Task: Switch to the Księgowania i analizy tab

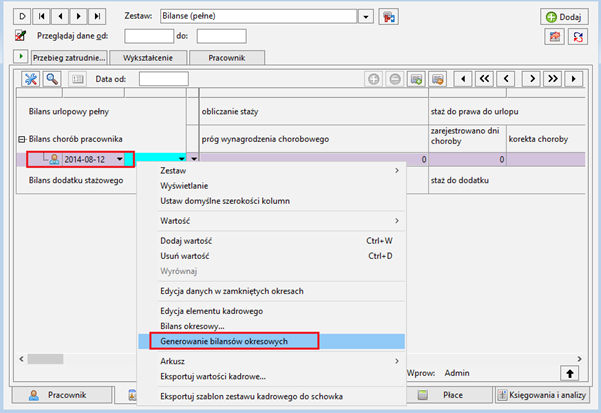Action: click(x=542, y=395)
